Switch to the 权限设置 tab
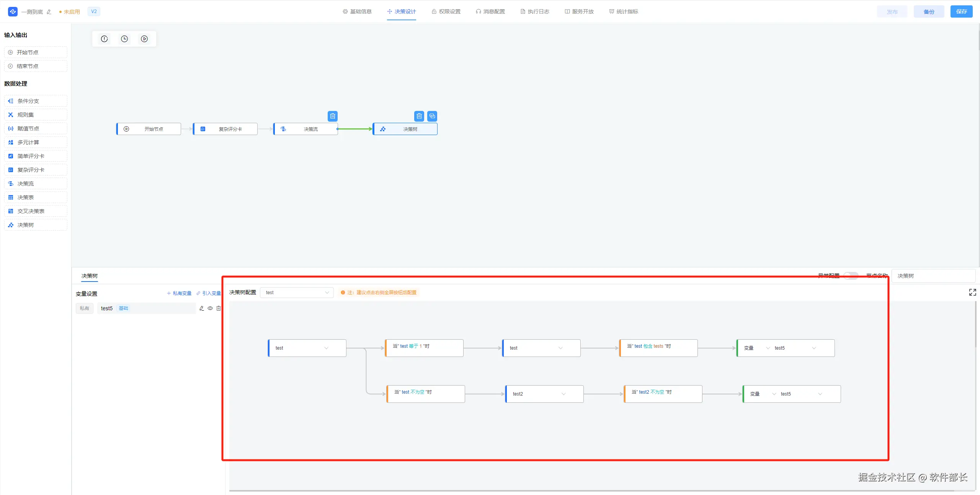980x495 pixels. click(446, 11)
